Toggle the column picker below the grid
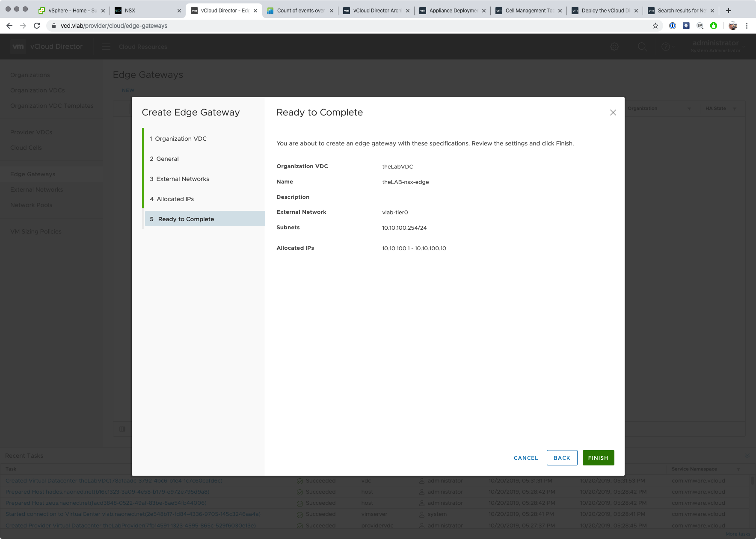The height and width of the screenshot is (539, 756). click(x=122, y=429)
